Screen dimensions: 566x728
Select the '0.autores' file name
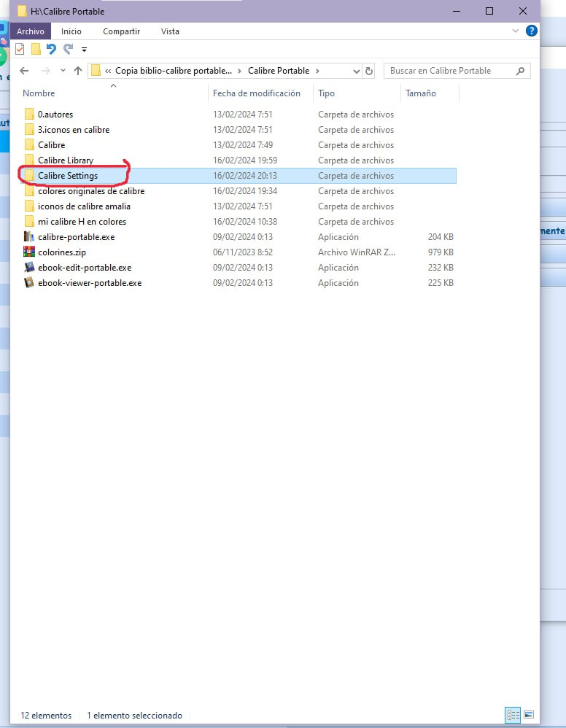(x=55, y=115)
